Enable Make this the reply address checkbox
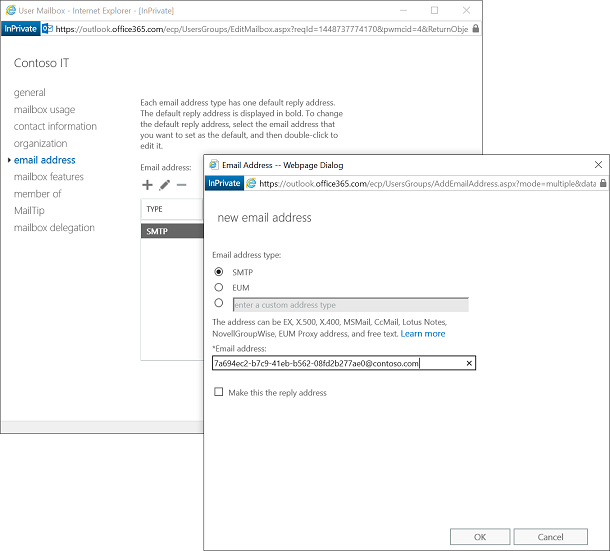 tap(219, 393)
